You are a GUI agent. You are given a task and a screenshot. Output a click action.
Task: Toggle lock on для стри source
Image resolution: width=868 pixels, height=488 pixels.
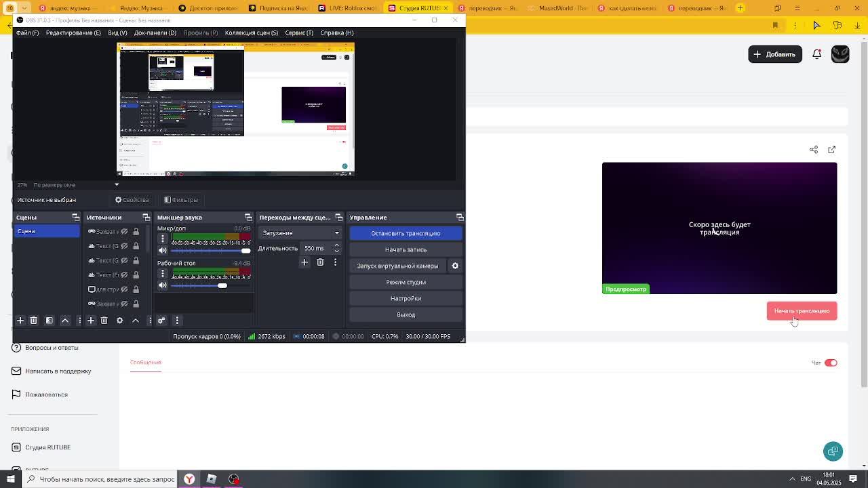[x=136, y=289]
